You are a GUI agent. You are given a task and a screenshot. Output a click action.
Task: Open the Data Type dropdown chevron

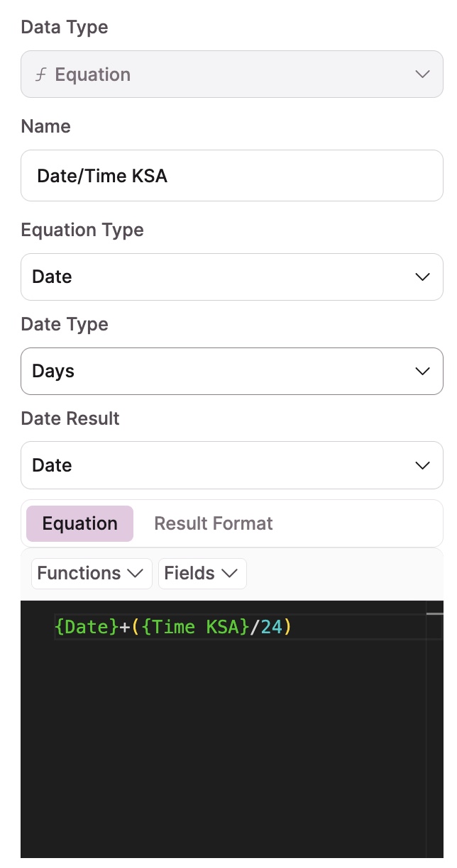422,74
